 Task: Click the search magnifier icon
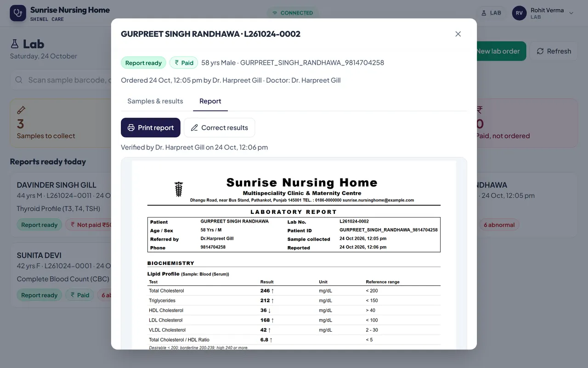19,80
